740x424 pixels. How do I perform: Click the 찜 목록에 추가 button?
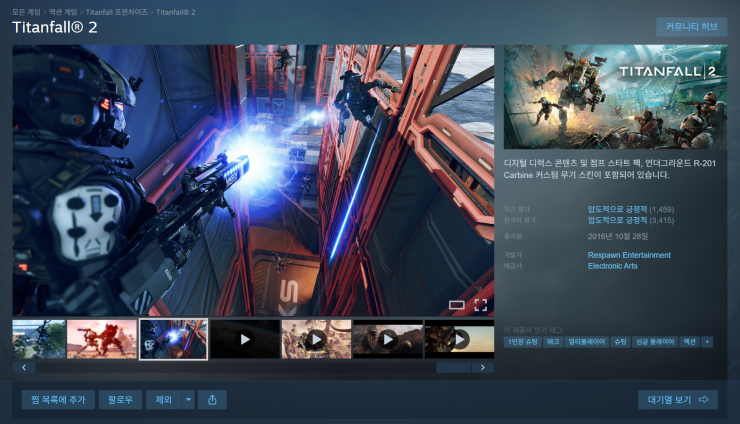[58, 400]
